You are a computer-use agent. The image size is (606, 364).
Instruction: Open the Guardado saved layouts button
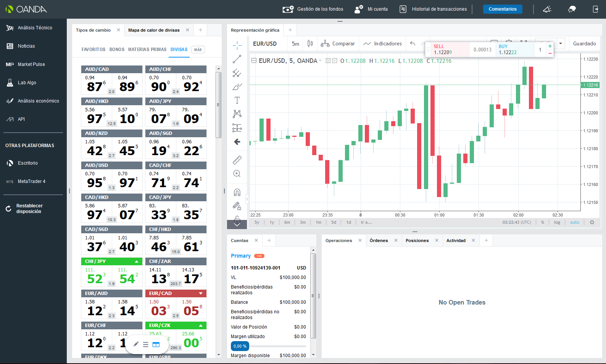point(584,43)
